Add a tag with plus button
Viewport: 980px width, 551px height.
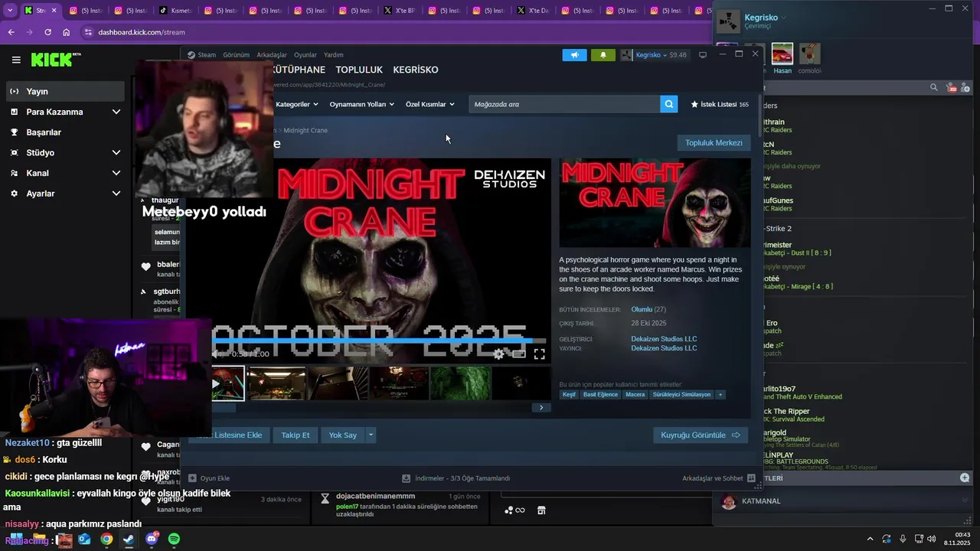(720, 395)
